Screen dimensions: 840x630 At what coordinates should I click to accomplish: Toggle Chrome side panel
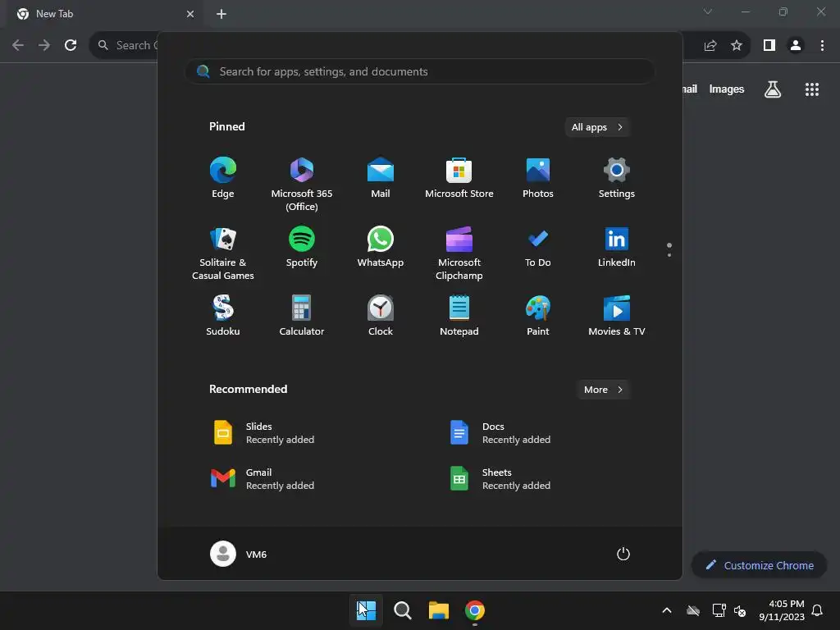point(769,45)
